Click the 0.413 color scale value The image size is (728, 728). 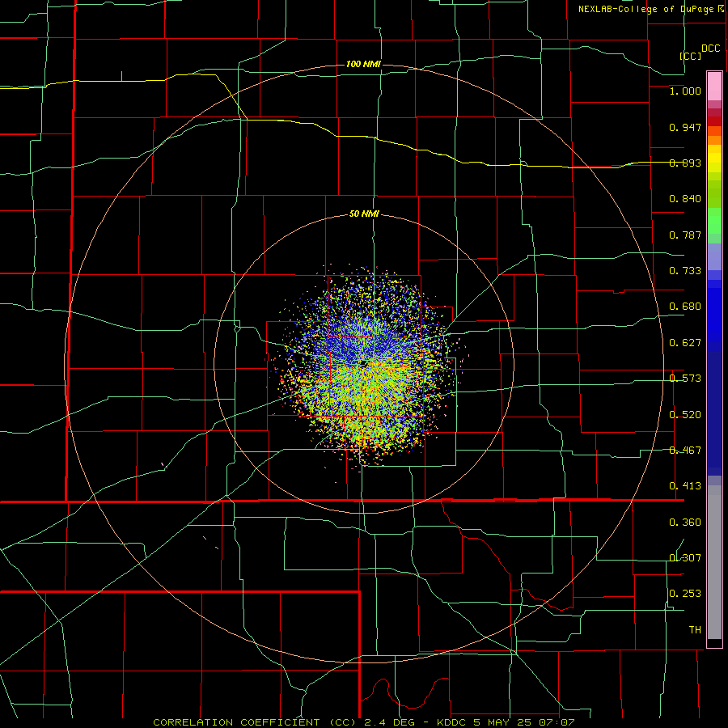click(685, 486)
